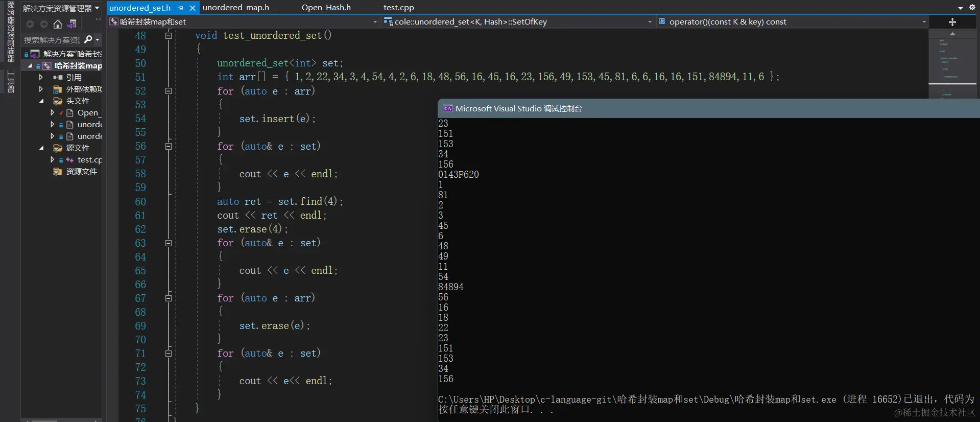Click the Open_Hash header file icon
This screenshot has width=980, height=422.
[70, 113]
